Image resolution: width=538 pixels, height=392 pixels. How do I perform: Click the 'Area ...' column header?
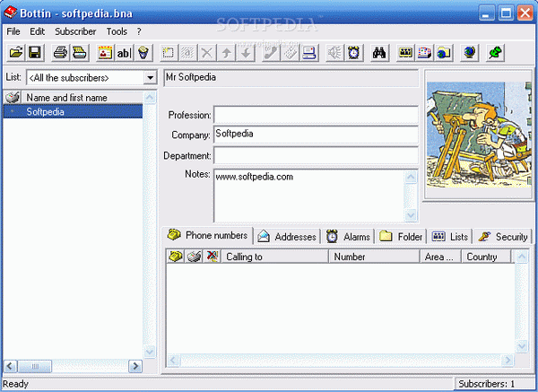pos(441,257)
